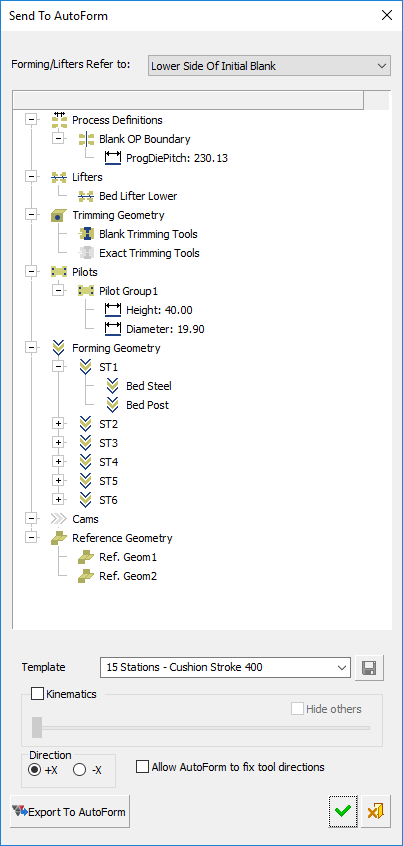Screen dimensions: 403x846
Task: Click the Export To AutoForm button
Action: point(70,811)
